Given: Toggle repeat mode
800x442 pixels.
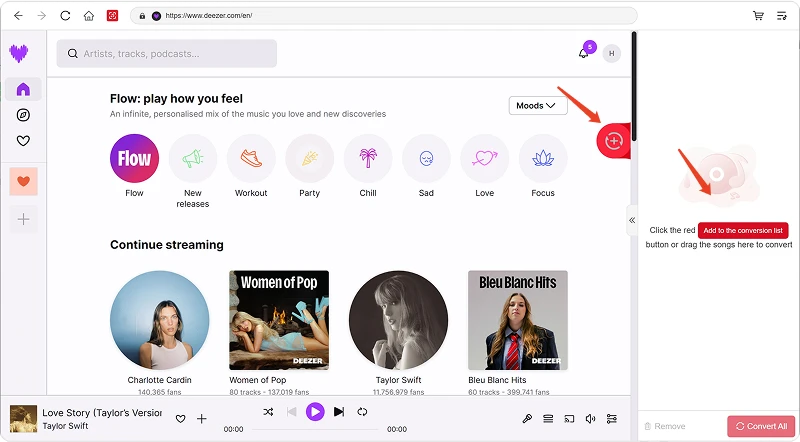Looking at the screenshot, I should (362, 411).
